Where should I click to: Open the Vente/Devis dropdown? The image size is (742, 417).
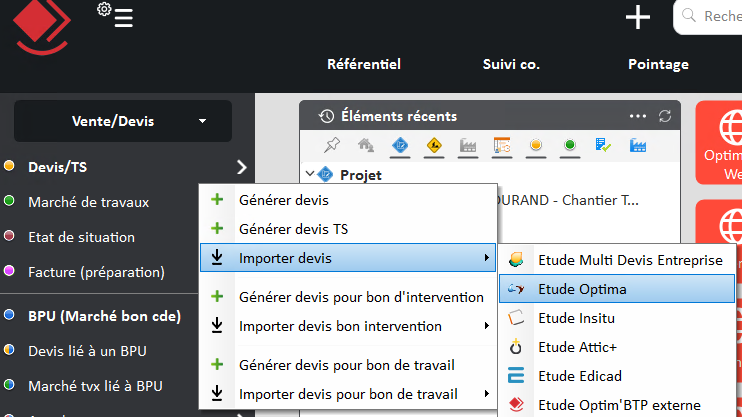pos(123,121)
